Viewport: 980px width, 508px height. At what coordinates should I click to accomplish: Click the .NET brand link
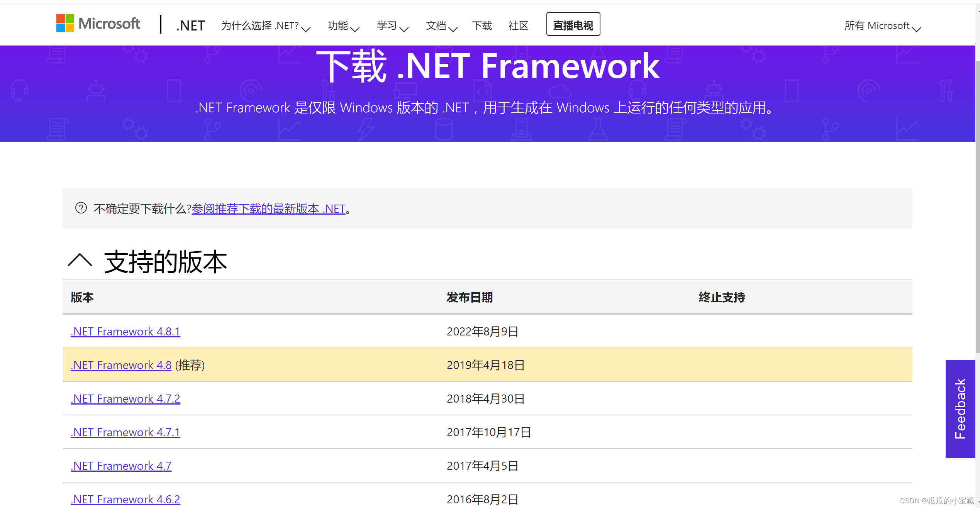pyautogui.click(x=190, y=26)
